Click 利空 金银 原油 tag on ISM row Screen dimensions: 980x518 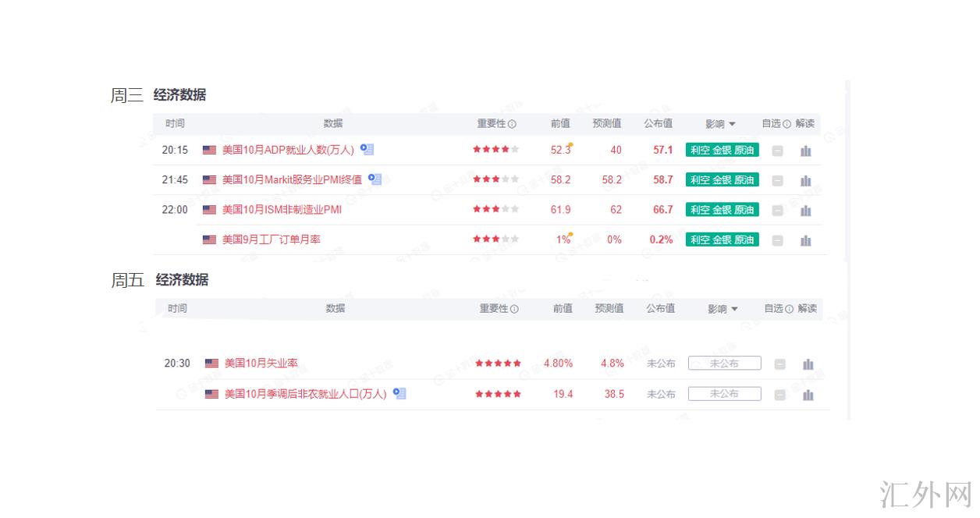pyautogui.click(x=723, y=210)
